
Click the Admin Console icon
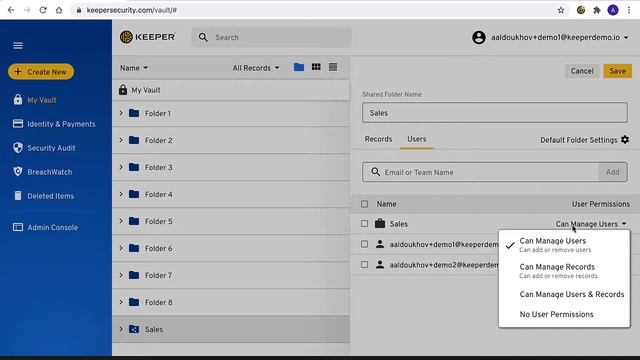(18, 227)
